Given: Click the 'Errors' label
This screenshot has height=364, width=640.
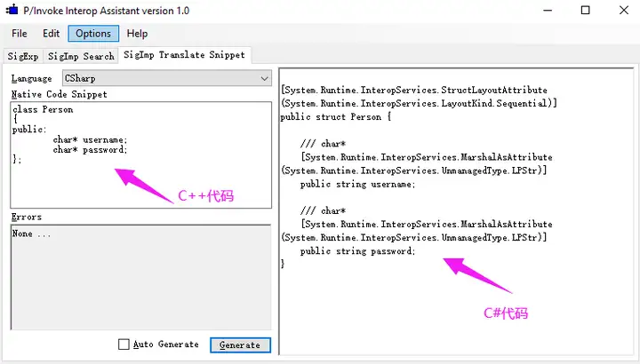Looking at the screenshot, I should pyautogui.click(x=27, y=217).
